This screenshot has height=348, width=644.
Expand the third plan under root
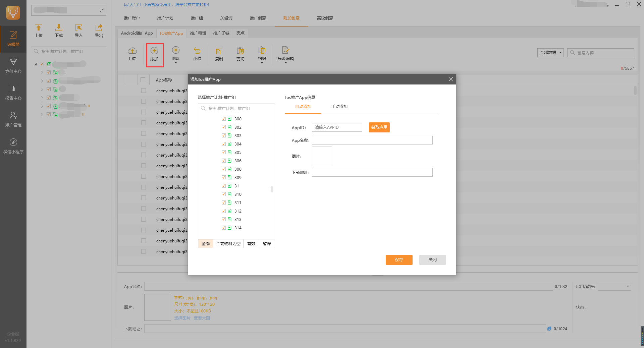pos(42,89)
